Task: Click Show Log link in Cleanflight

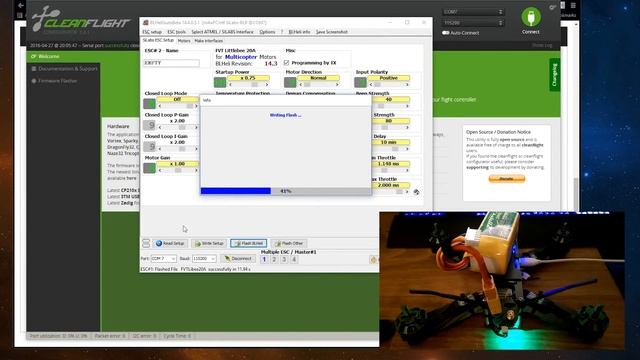Action: click(x=542, y=45)
